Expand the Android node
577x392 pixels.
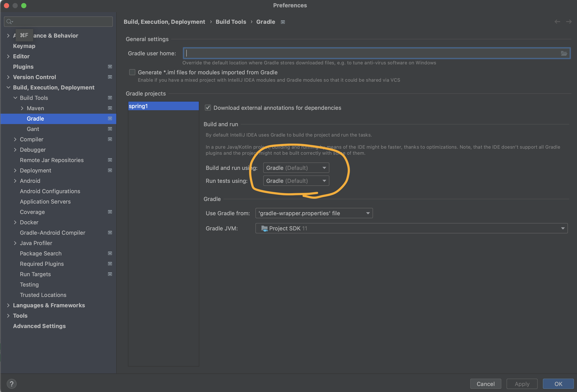coord(15,181)
